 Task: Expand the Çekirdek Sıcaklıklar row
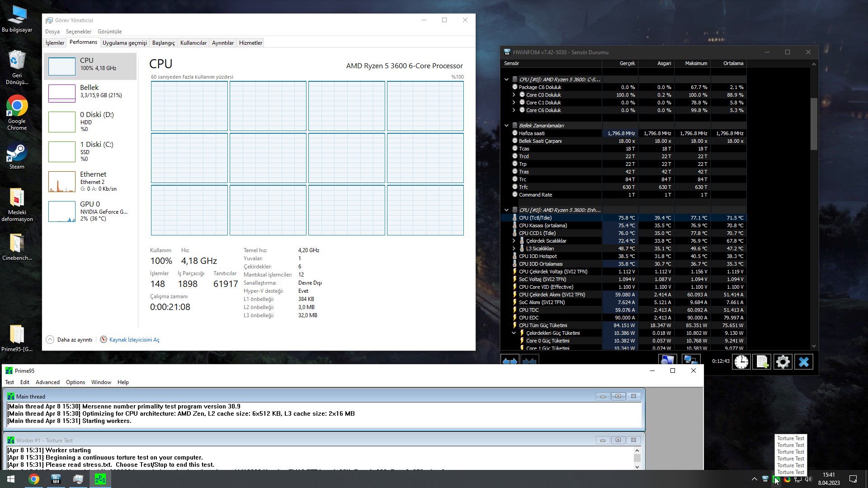click(x=514, y=241)
